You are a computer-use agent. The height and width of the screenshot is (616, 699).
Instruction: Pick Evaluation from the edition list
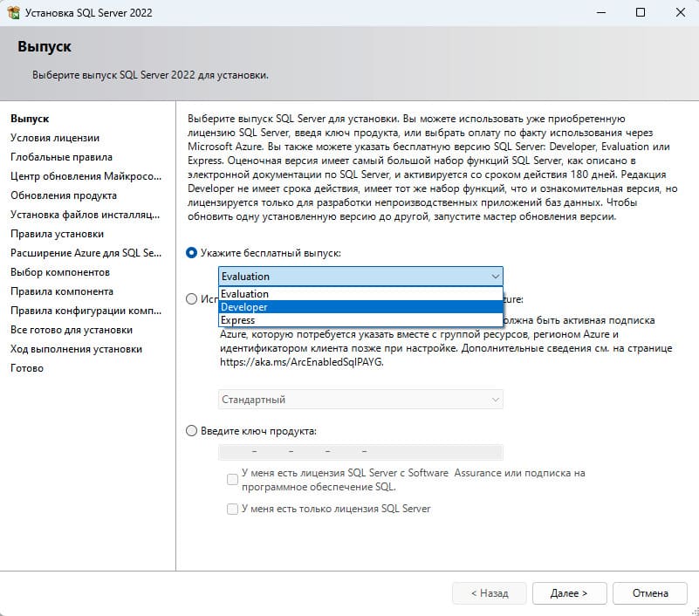pyautogui.click(x=360, y=294)
